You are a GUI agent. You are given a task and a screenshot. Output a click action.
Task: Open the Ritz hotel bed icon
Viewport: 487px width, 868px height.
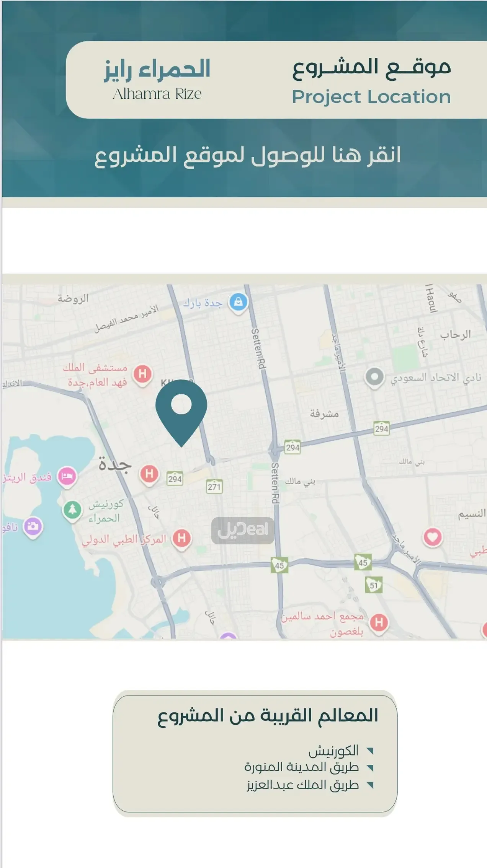point(67,476)
